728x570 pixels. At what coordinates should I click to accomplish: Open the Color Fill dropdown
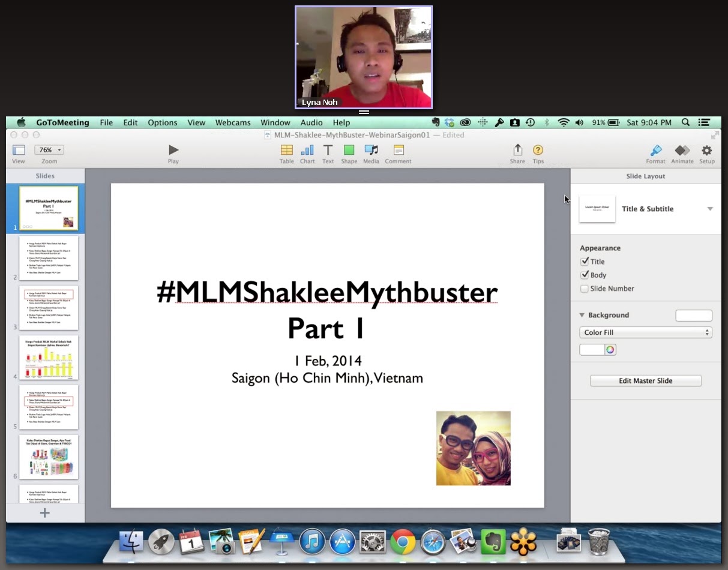pos(646,332)
